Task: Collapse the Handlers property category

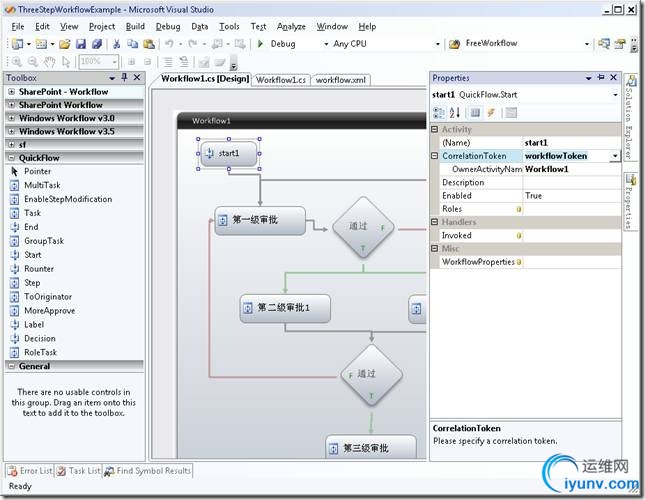Action: (434, 222)
